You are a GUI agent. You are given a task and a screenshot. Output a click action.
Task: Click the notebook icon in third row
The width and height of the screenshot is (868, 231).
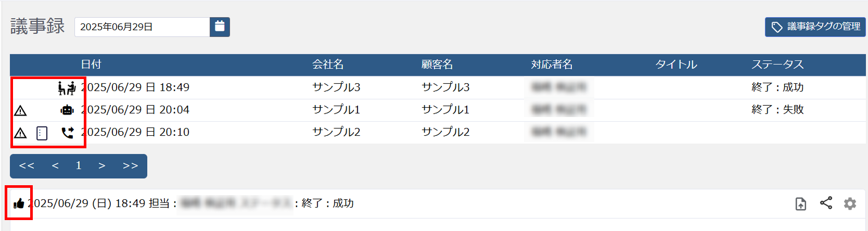click(42, 133)
